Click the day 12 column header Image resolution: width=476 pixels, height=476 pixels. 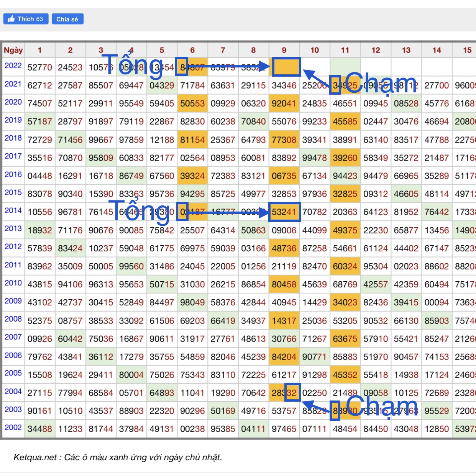point(376,50)
